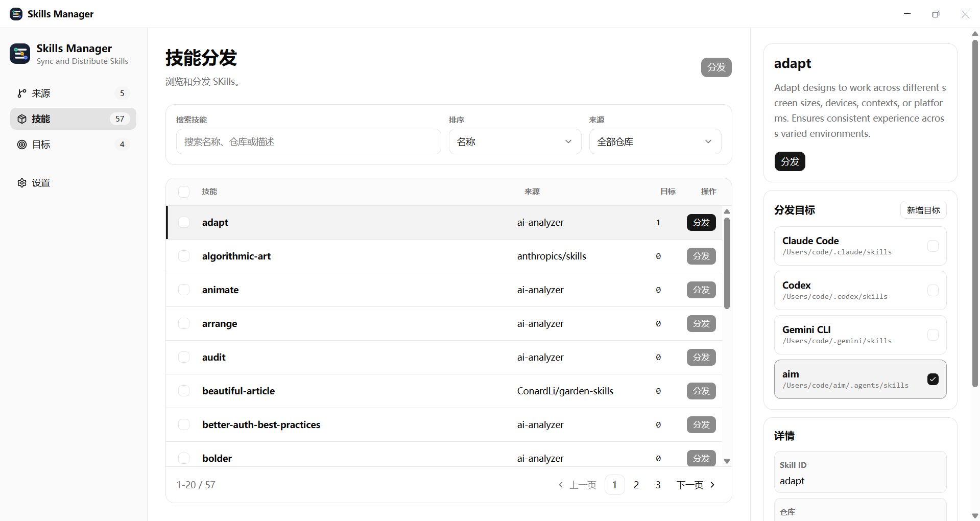
Task: Check the beautiful-article row checkbox
Action: point(184,391)
